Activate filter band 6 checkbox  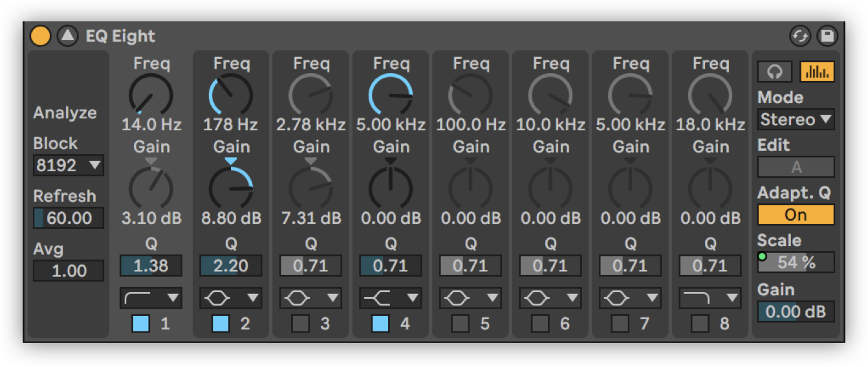click(540, 323)
